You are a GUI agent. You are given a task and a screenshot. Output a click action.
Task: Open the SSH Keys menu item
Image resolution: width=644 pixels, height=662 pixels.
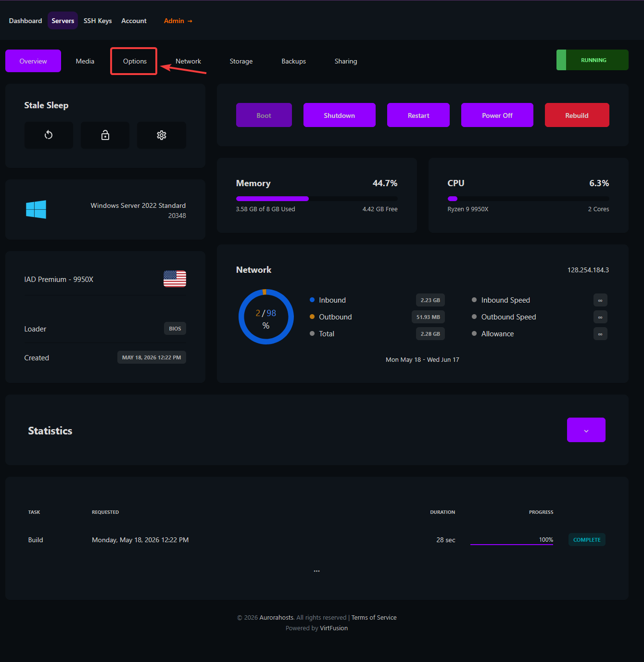98,21
